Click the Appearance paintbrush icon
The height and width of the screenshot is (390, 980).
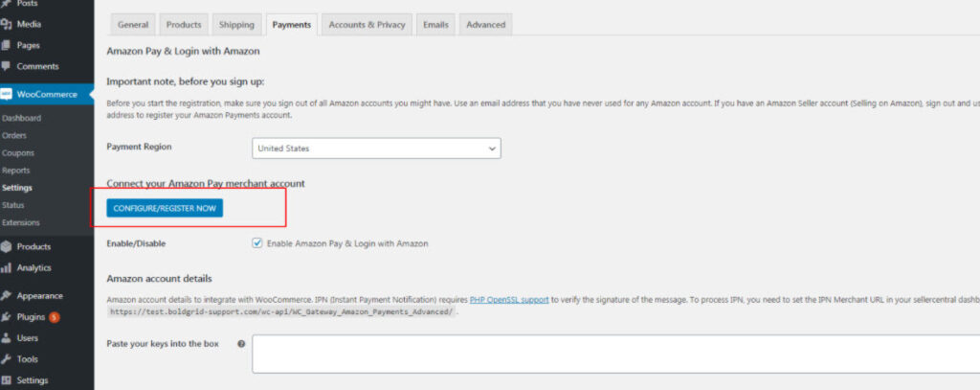coord(7,296)
